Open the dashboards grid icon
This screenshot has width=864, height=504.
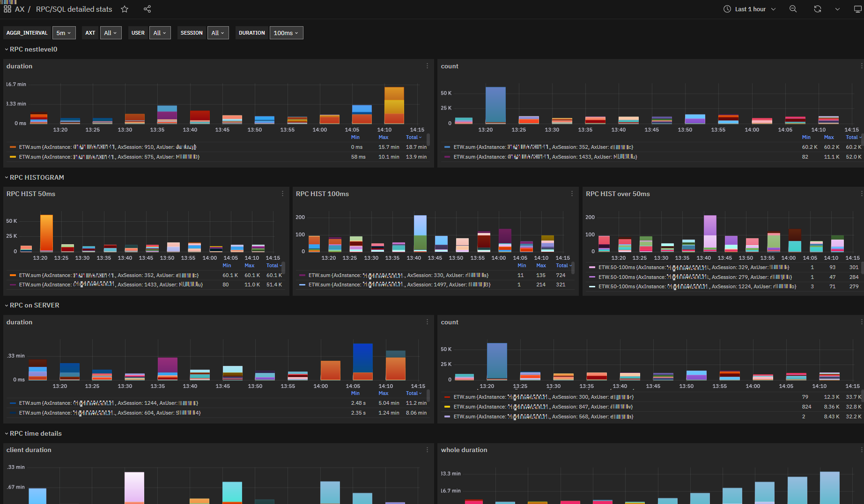7,9
